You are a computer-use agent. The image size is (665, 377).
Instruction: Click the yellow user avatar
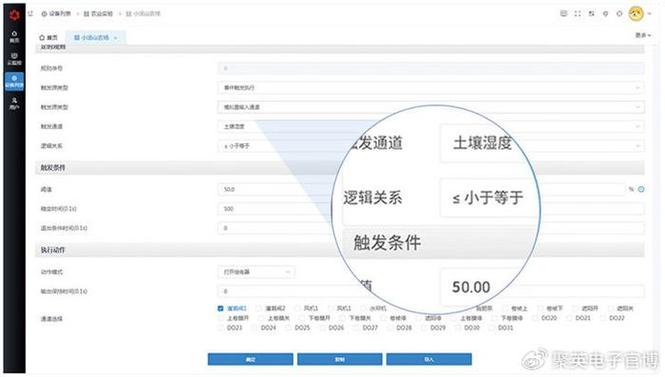pyautogui.click(x=636, y=14)
